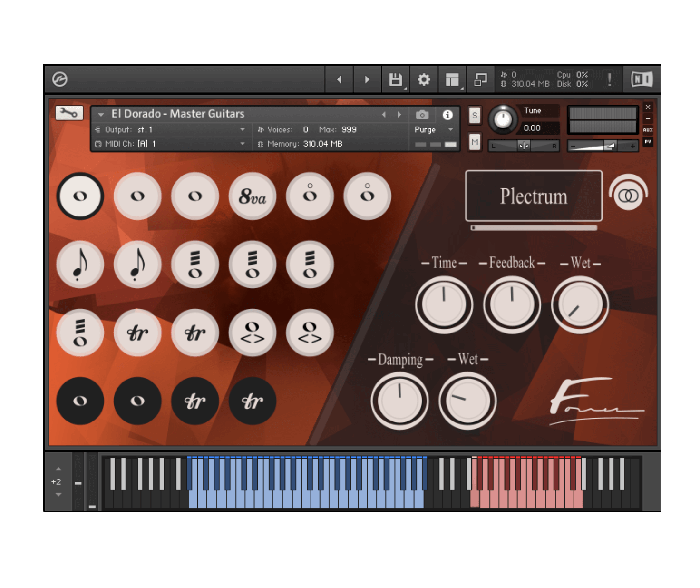
Task: Click the Plectrum display button
Action: point(534,196)
